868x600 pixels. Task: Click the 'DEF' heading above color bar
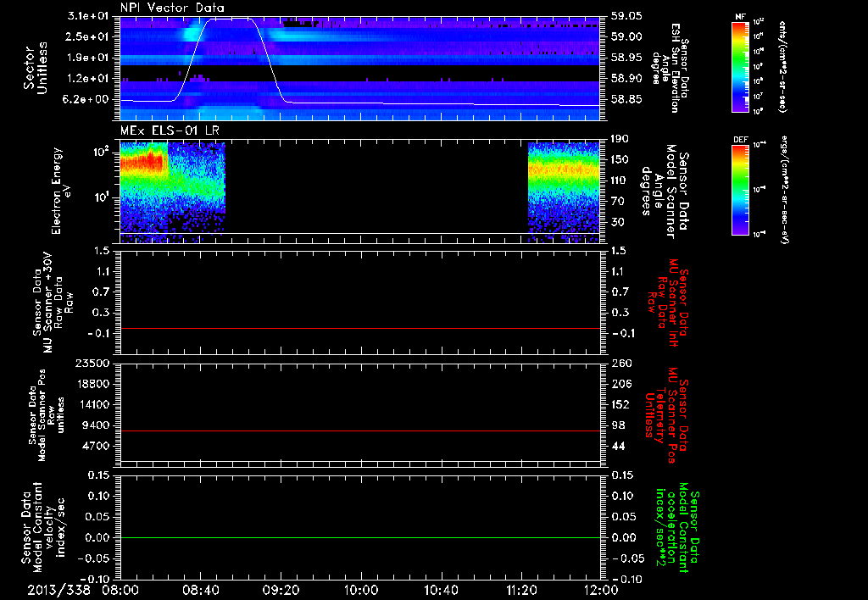pos(741,140)
